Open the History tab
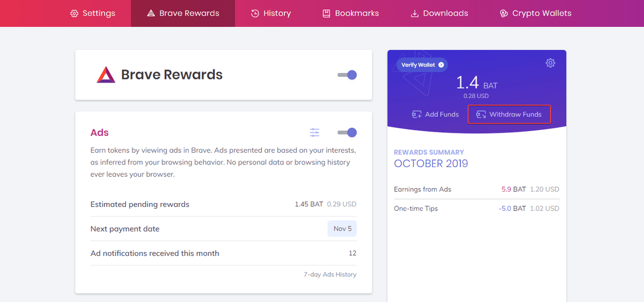This screenshot has width=644, height=302. pyautogui.click(x=271, y=13)
